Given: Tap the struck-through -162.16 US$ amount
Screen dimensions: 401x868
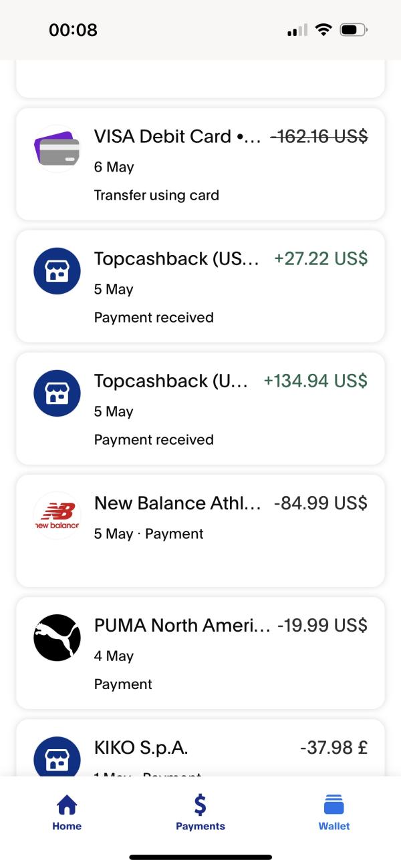Looking at the screenshot, I should [x=319, y=136].
